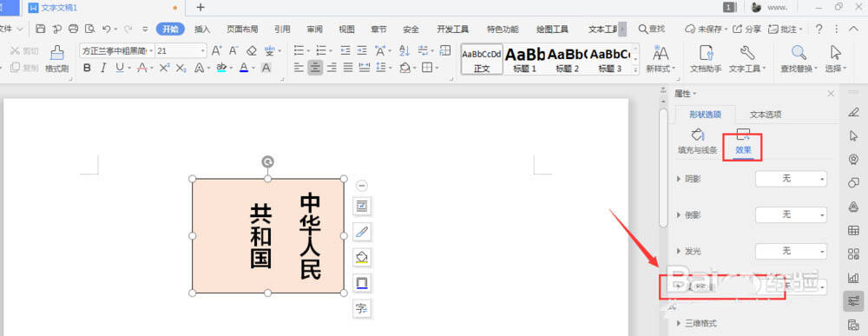Viewport: 868px width, 336px height.
Task: Click the text highlight color icon
Action: 221,68
